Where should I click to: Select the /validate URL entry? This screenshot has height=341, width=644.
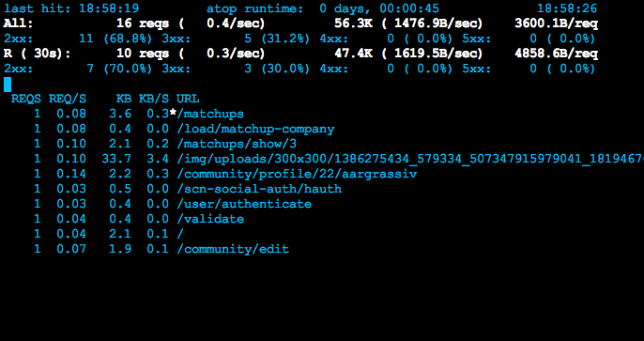coord(210,219)
